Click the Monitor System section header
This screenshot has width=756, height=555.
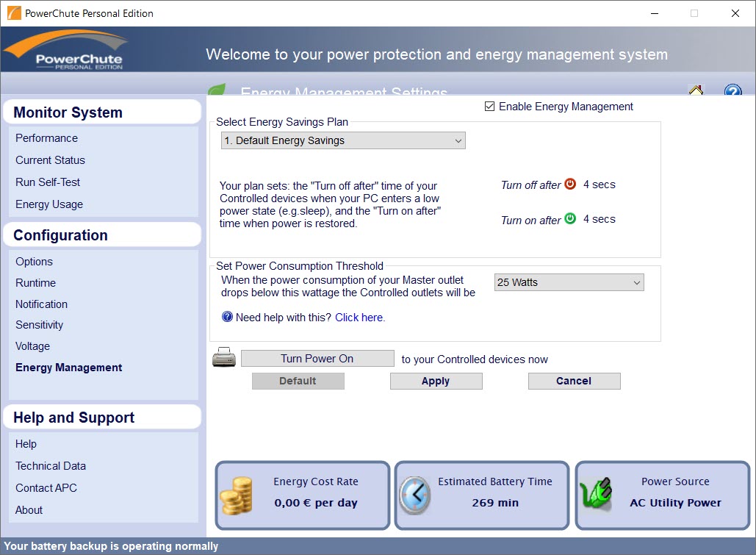101,112
